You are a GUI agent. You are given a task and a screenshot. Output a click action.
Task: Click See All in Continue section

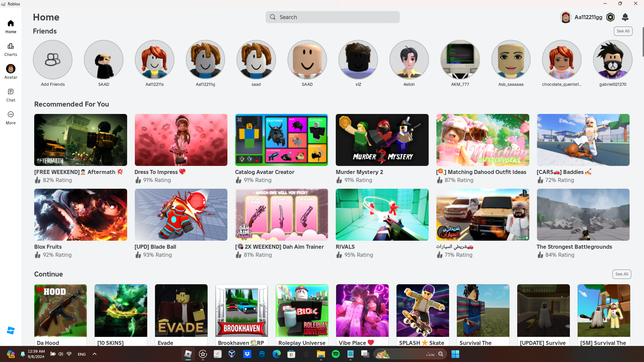[x=622, y=274]
